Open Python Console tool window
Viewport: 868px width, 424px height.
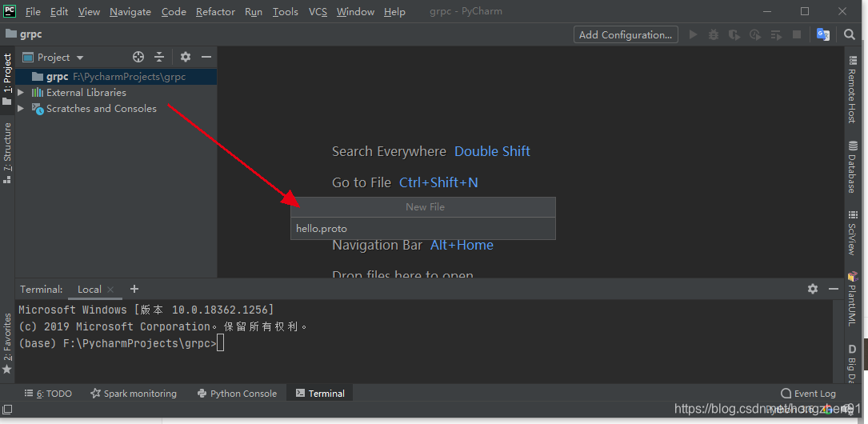pyautogui.click(x=237, y=393)
